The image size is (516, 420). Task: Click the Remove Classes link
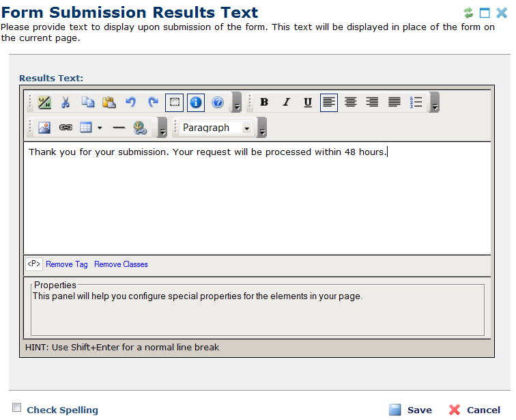click(x=121, y=264)
